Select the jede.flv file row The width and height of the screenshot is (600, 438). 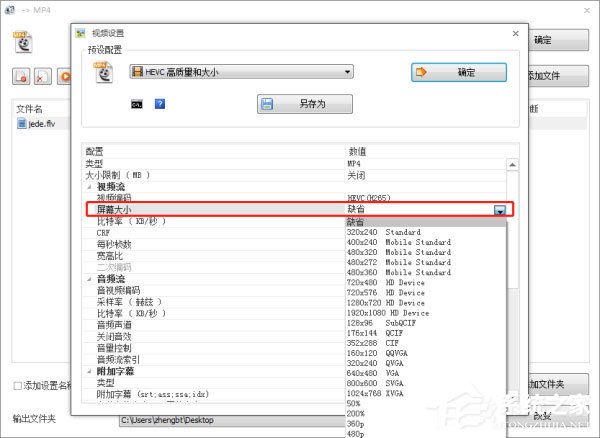pyautogui.click(x=42, y=124)
